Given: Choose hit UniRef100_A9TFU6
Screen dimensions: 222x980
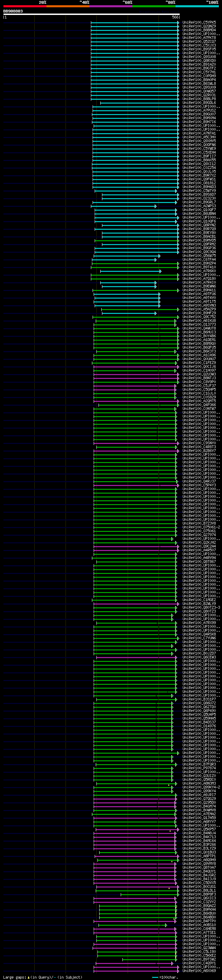Looking at the screenshot, I should pos(199,294).
